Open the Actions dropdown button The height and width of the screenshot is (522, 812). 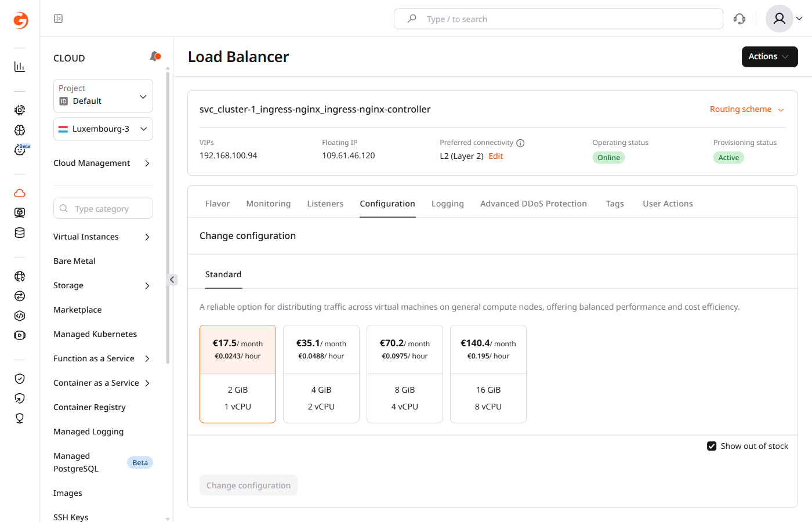click(x=770, y=57)
